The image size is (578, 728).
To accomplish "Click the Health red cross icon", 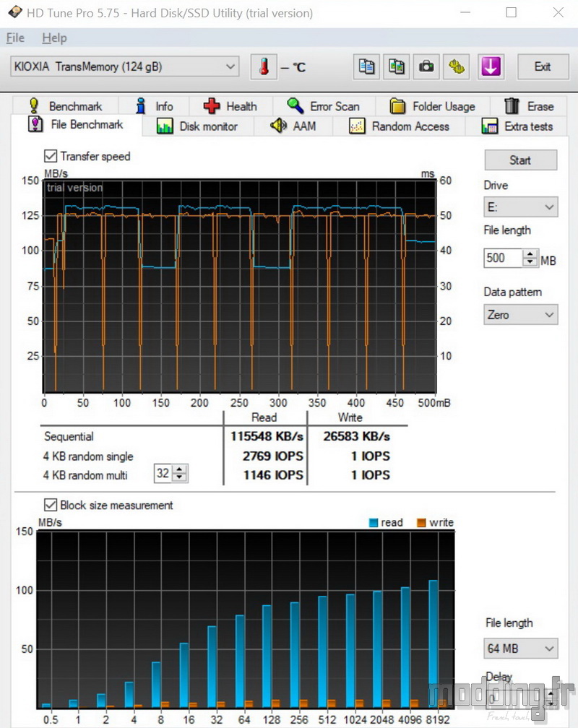I will click(x=212, y=106).
